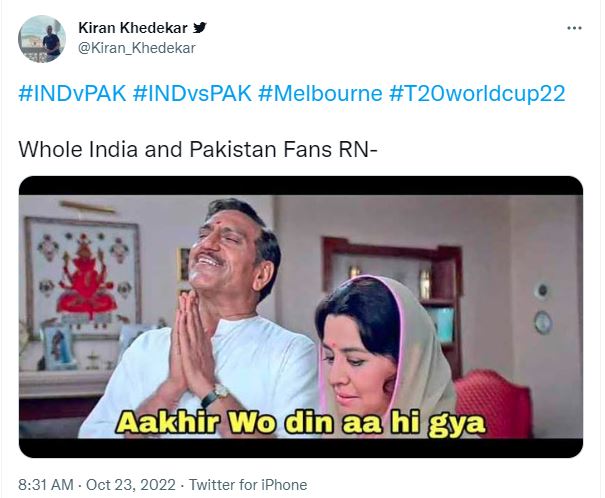Open the tweet's three-dot more options menu
Viewport: 605px width, 498px height.
[574, 28]
